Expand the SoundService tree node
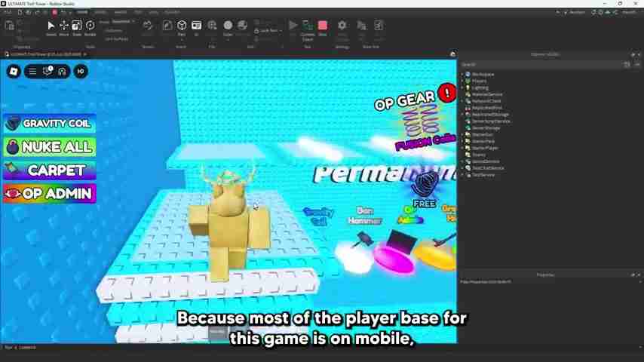This screenshot has height=362, width=644. coord(462,161)
